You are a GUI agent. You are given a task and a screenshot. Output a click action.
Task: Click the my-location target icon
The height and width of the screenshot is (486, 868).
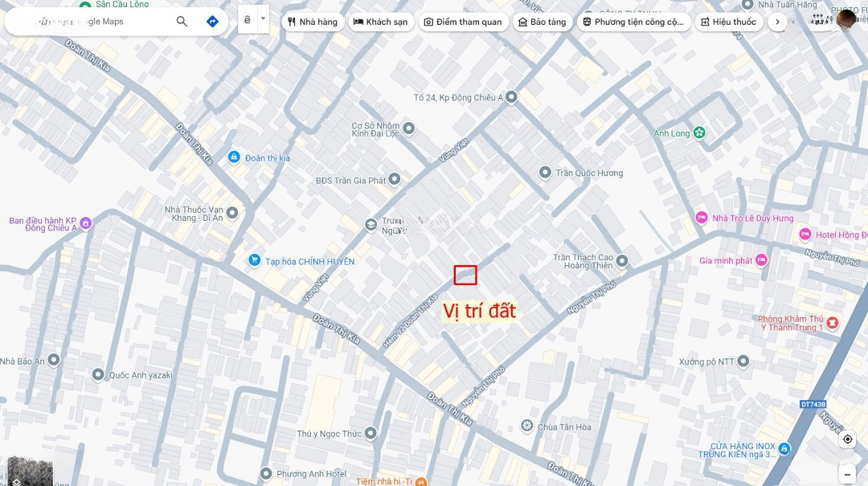pos(848,439)
